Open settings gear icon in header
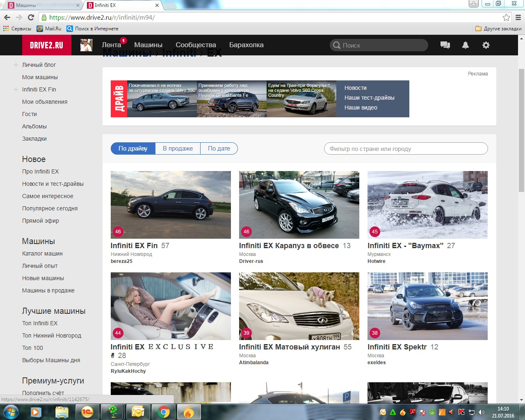 pyautogui.click(x=486, y=45)
